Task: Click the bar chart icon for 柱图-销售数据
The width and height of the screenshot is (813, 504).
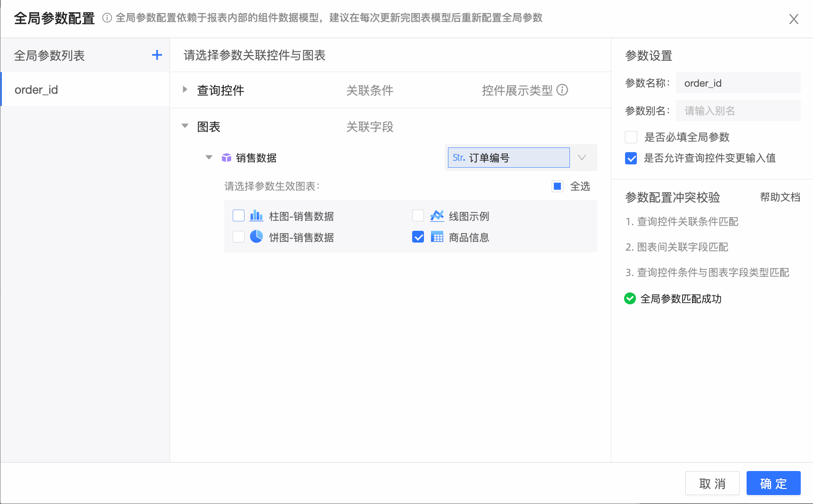Action: (x=256, y=216)
